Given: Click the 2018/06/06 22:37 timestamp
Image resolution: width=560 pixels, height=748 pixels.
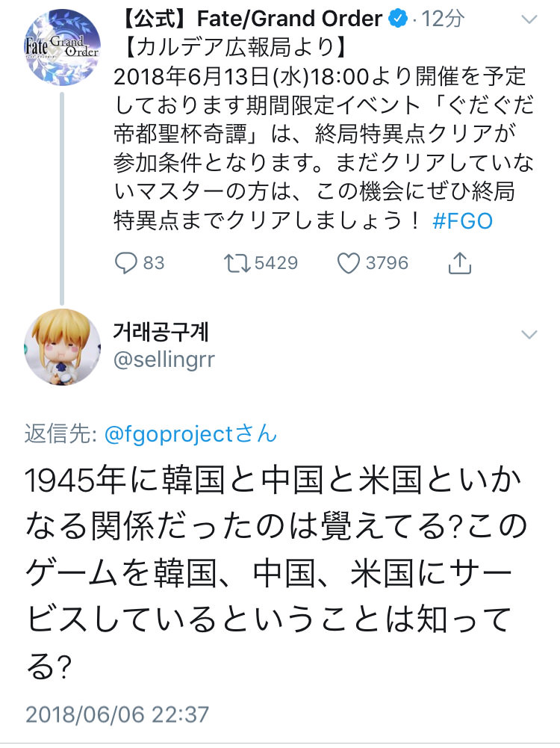Looking at the screenshot, I should 117,714.
